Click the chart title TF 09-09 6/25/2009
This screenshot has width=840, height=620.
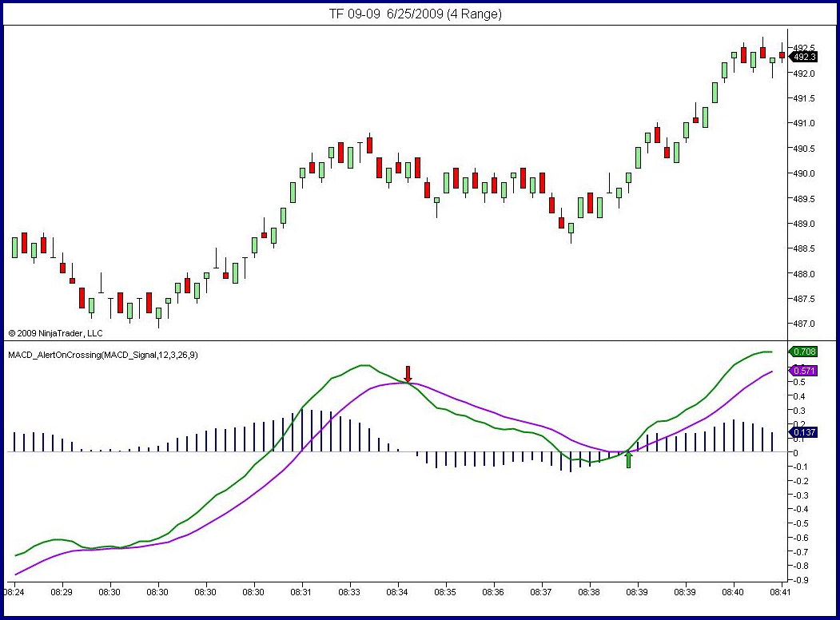(416, 14)
